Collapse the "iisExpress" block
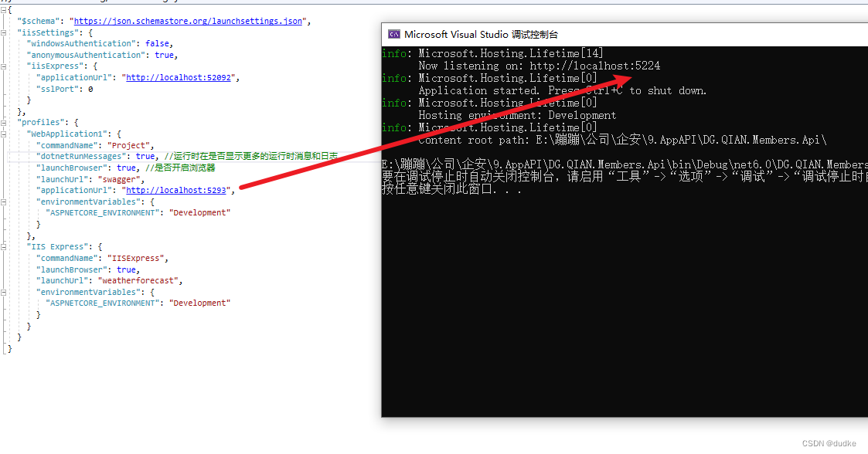The height and width of the screenshot is (454, 868). click(x=3, y=66)
